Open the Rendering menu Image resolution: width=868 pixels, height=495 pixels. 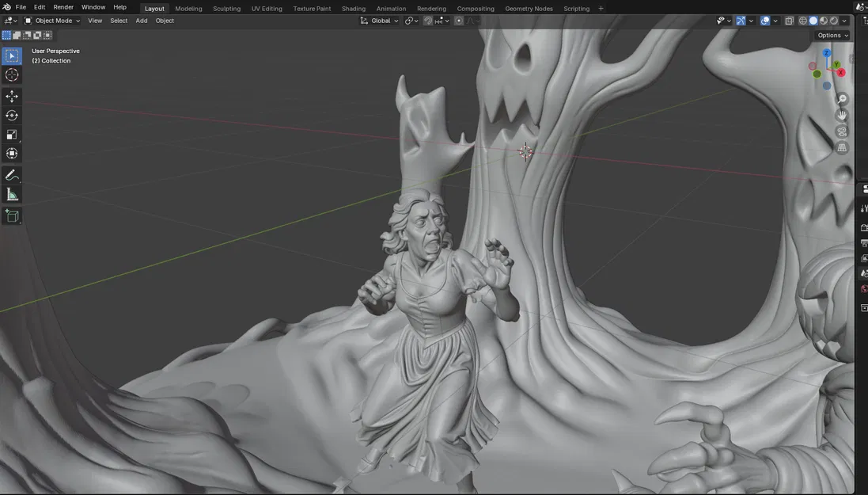coord(431,8)
